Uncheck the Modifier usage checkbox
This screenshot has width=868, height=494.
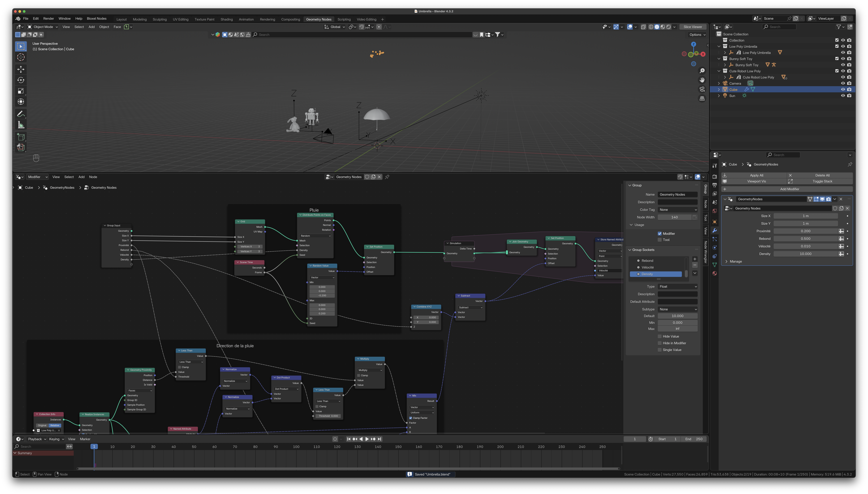(660, 234)
